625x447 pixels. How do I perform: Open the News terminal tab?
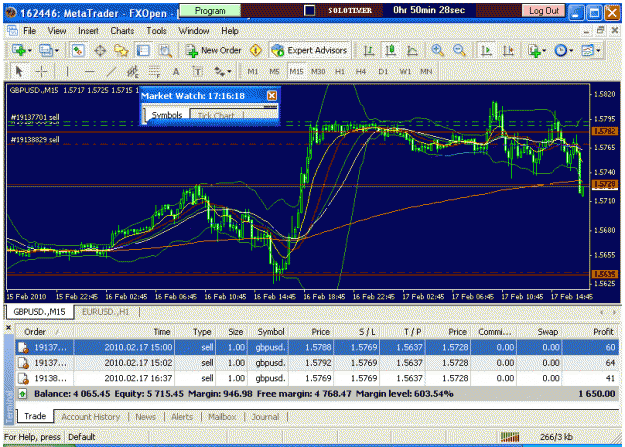click(145, 417)
